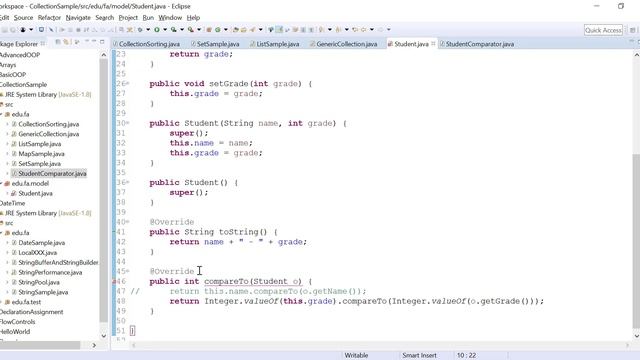Click the Open Type icon in toolbar
This screenshot has height=360, width=640.
[236, 29]
